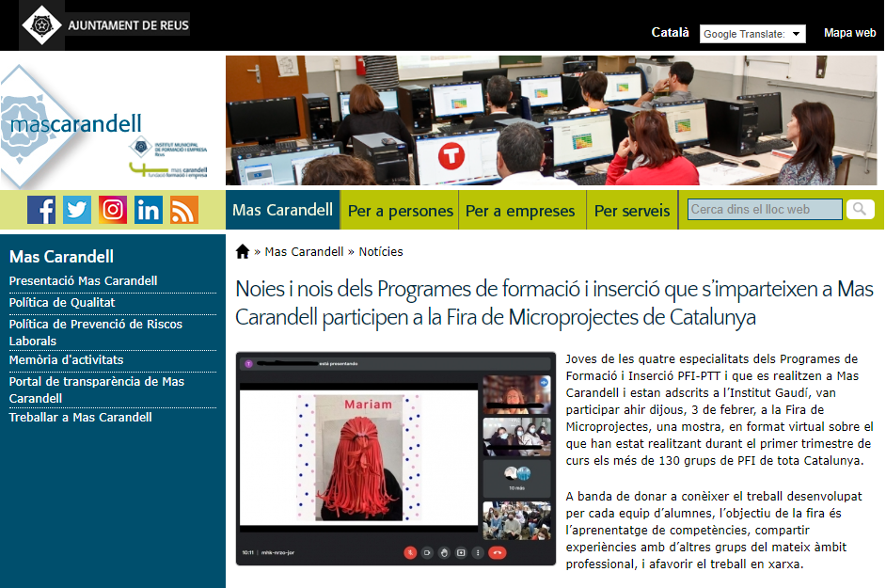Screen dimensions: 886x588
Task: Open Política de Qualitat sidebar link
Action: (62, 302)
